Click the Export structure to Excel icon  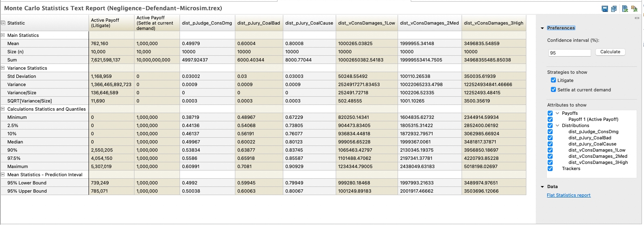point(634,9)
